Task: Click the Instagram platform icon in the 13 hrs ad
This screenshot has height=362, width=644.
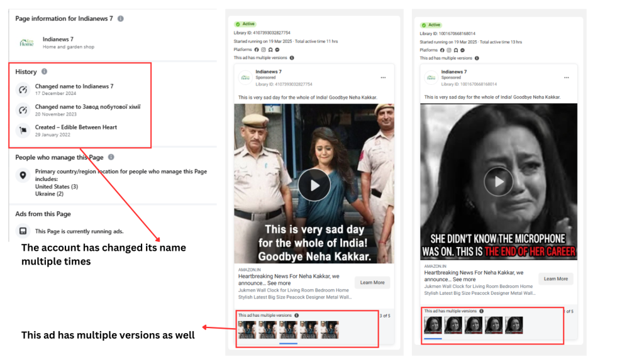Action: [449, 50]
